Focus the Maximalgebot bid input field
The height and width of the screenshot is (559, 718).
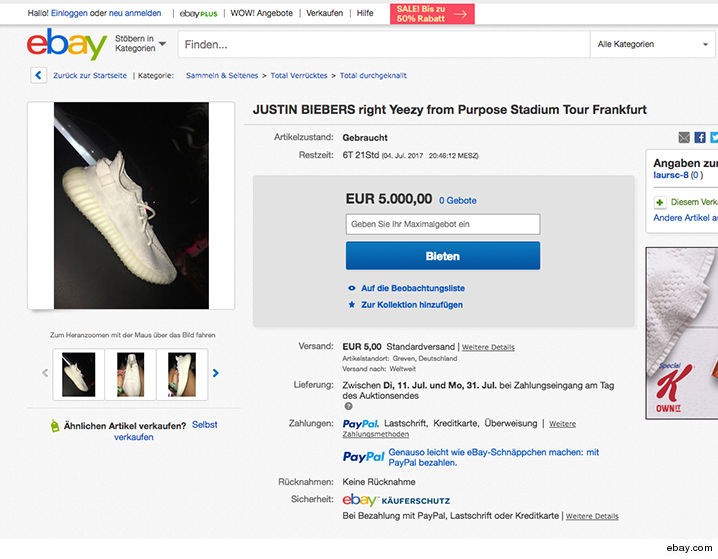[x=443, y=224]
